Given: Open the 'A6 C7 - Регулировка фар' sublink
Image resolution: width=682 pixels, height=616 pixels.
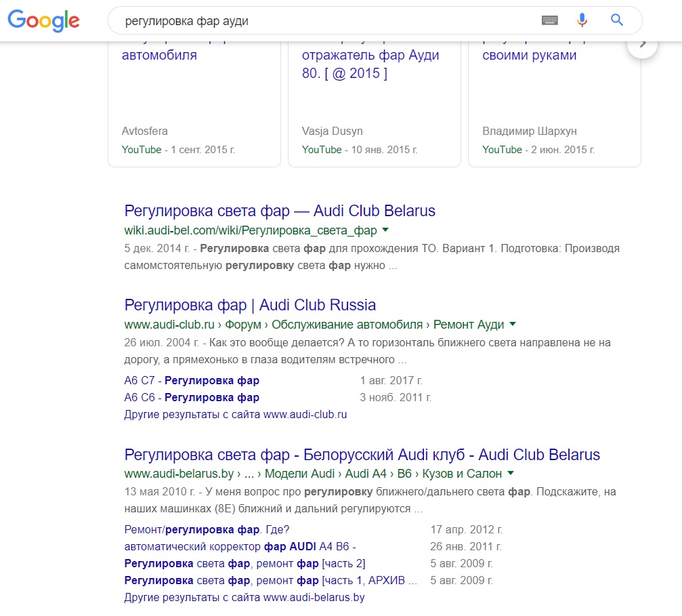Looking at the screenshot, I should pos(192,381).
